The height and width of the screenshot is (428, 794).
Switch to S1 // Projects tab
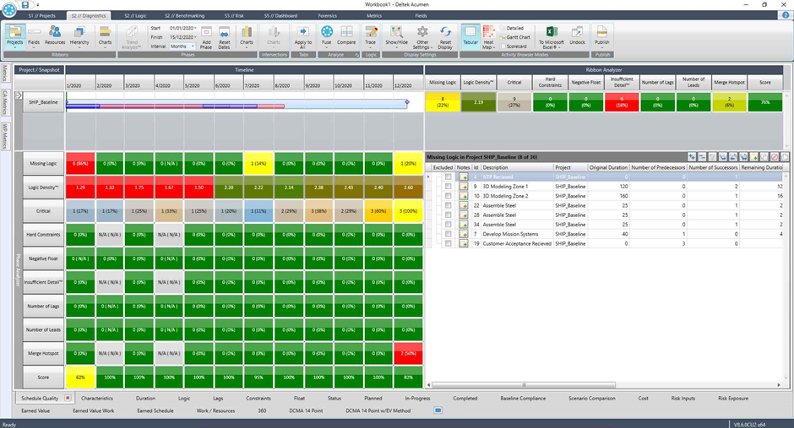pyautogui.click(x=42, y=16)
